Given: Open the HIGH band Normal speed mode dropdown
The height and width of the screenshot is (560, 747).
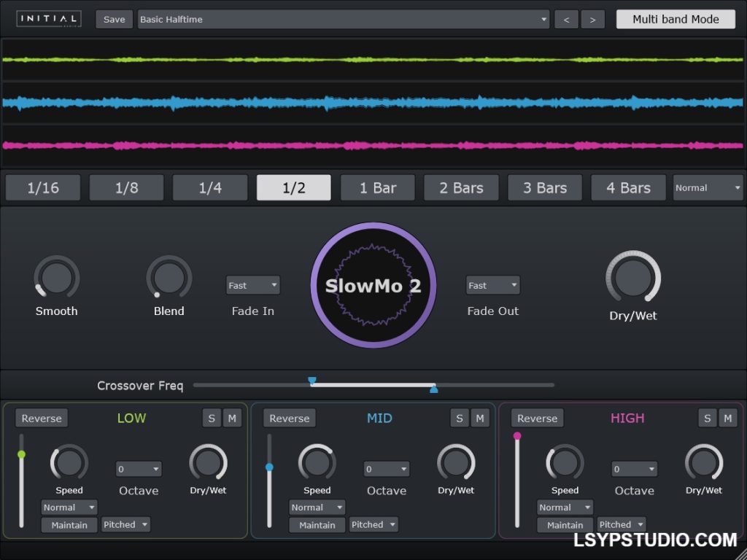Looking at the screenshot, I should click(565, 507).
